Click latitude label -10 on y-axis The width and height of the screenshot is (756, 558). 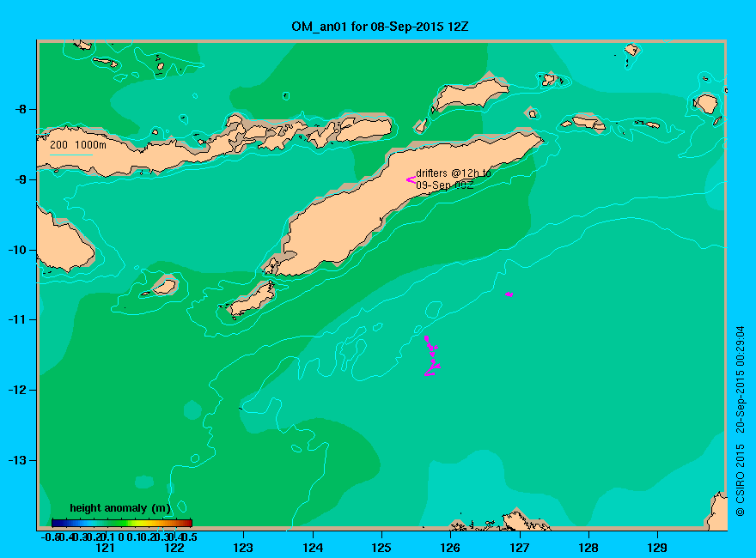click(17, 250)
